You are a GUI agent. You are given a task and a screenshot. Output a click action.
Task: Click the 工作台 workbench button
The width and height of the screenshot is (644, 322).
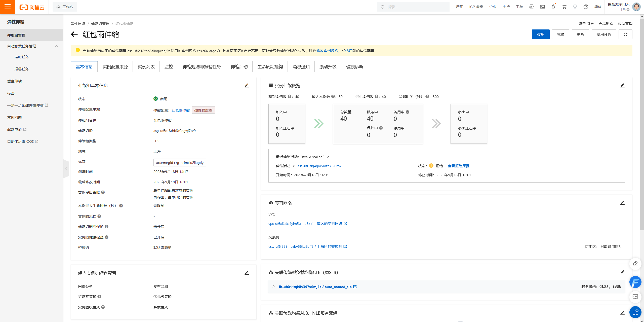(65, 7)
